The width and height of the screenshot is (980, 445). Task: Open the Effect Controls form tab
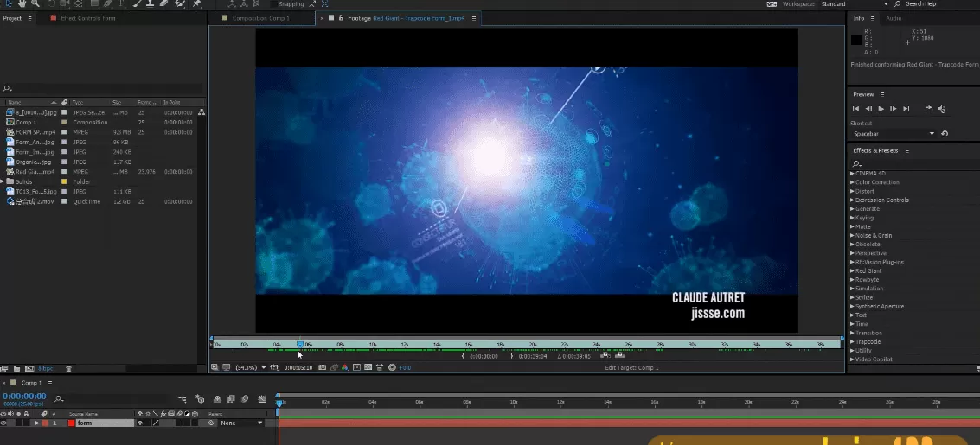tap(87, 17)
